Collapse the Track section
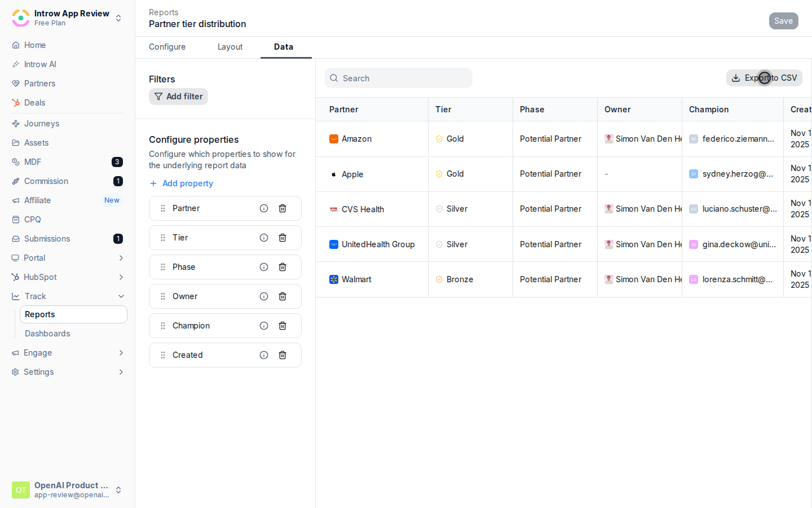Image resolution: width=812 pixels, height=508 pixels. [121, 296]
